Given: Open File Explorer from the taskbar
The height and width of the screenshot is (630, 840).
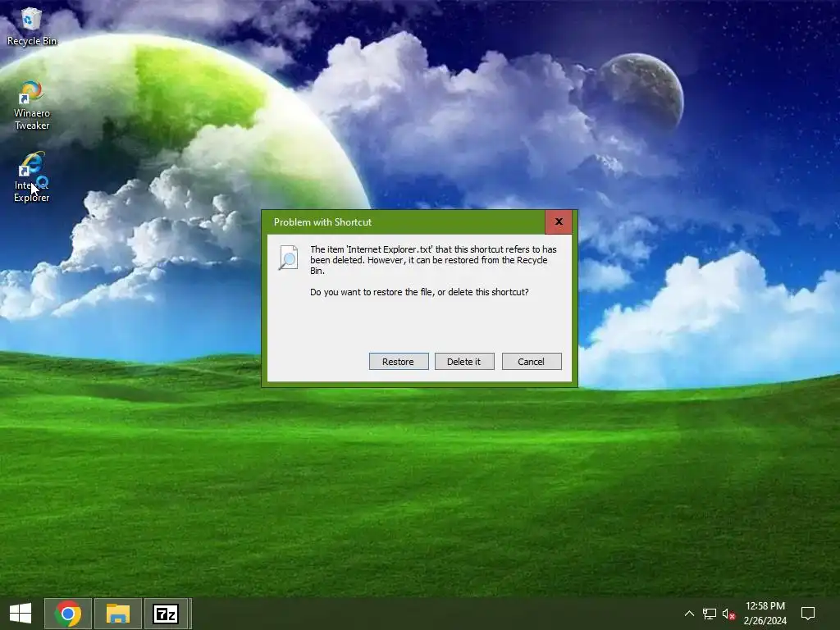Looking at the screenshot, I should [118, 614].
